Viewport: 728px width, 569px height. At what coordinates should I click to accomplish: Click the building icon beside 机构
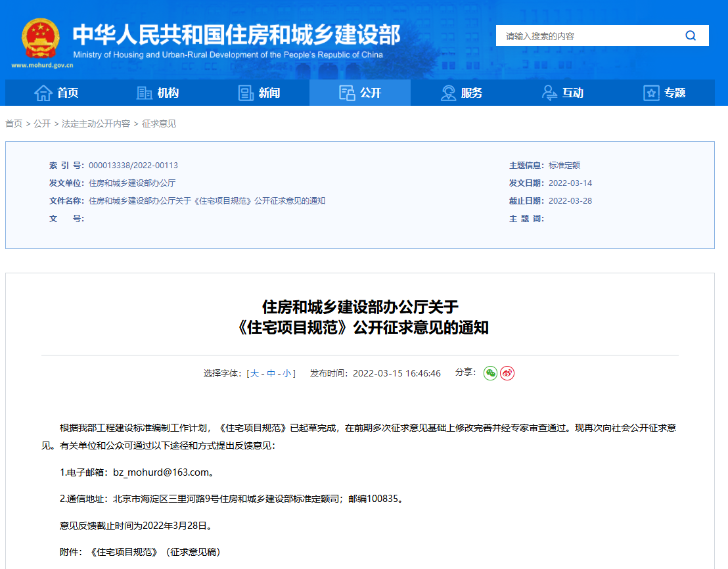(x=144, y=93)
